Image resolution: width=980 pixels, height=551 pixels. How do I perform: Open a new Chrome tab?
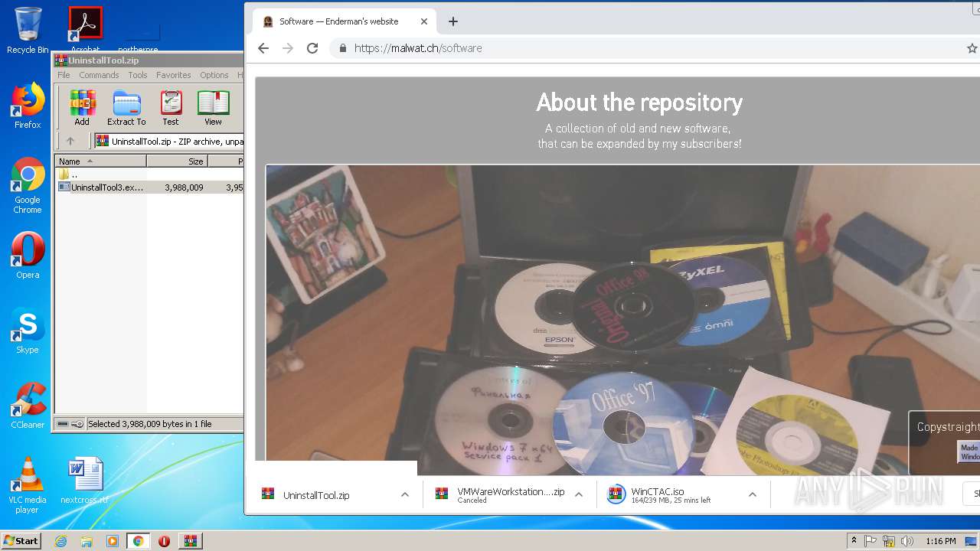[453, 21]
